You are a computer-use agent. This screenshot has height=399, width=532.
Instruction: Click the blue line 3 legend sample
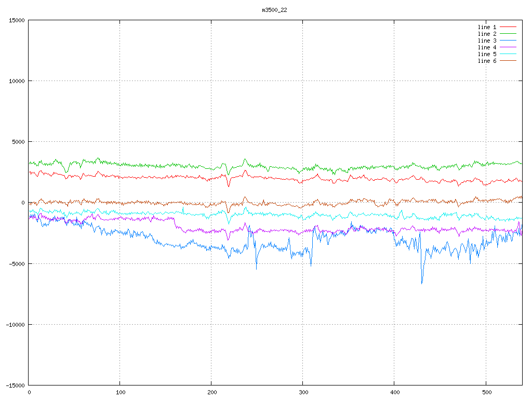[x=508, y=41]
